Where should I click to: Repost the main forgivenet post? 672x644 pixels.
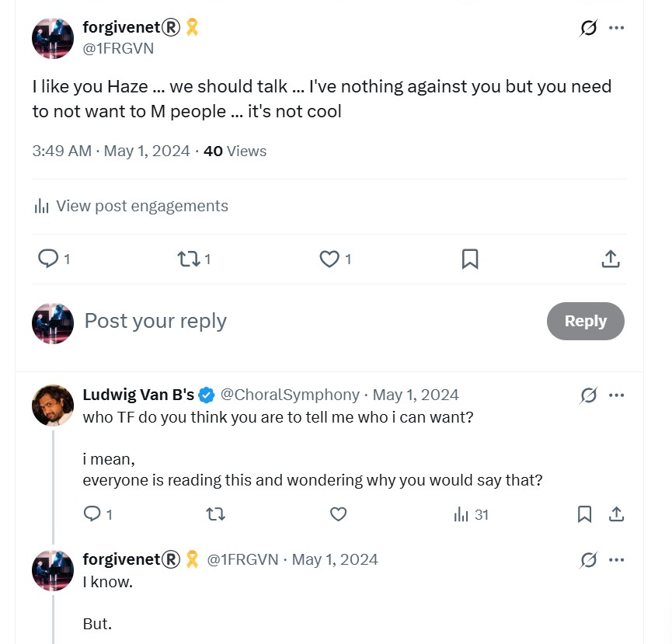click(189, 259)
